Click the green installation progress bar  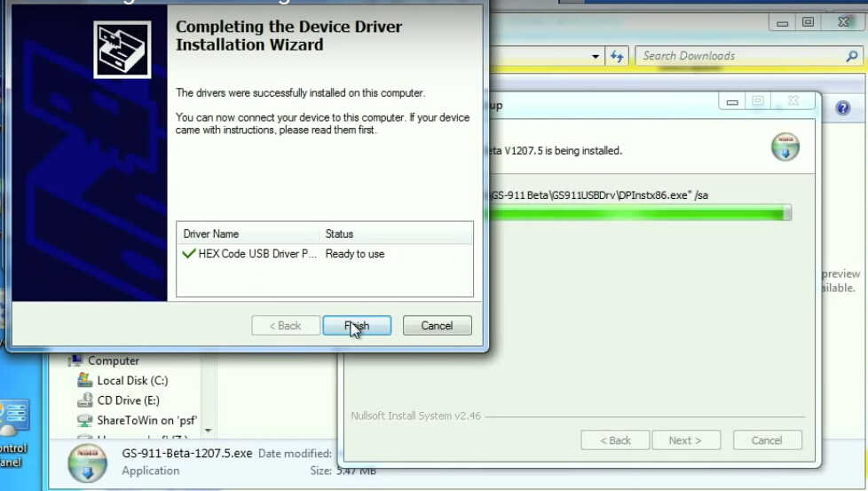click(639, 213)
